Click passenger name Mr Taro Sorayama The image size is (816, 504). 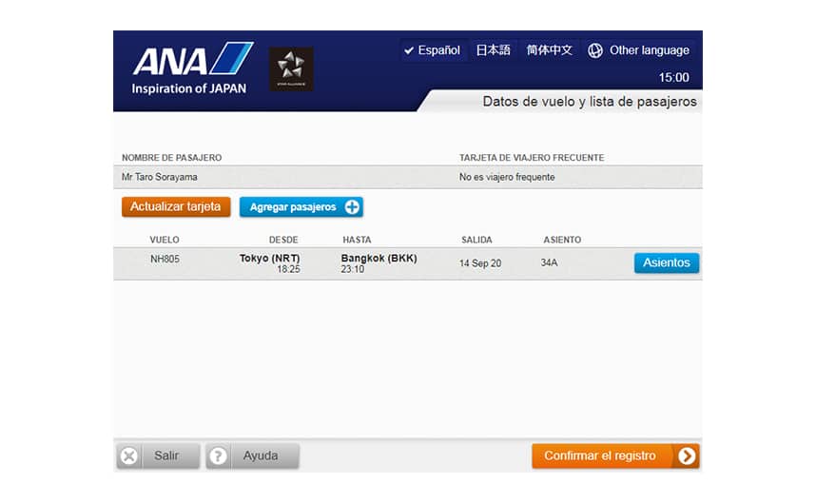(x=160, y=177)
